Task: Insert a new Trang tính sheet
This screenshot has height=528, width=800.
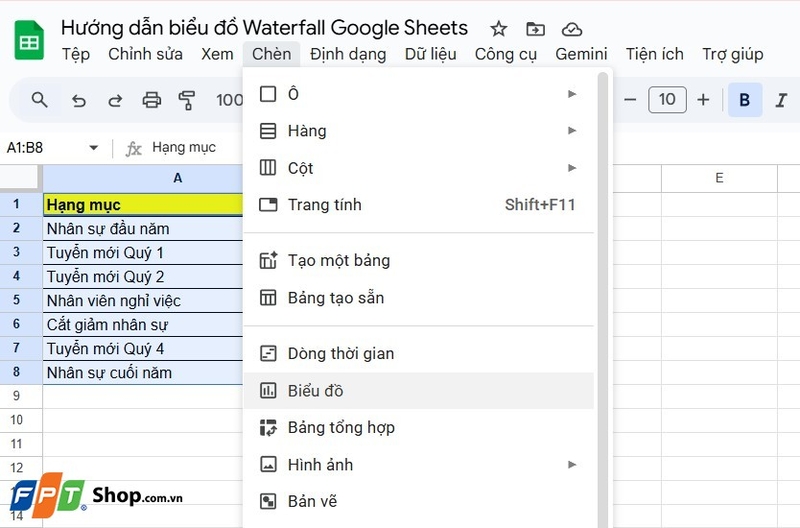Action: pyautogui.click(x=418, y=205)
